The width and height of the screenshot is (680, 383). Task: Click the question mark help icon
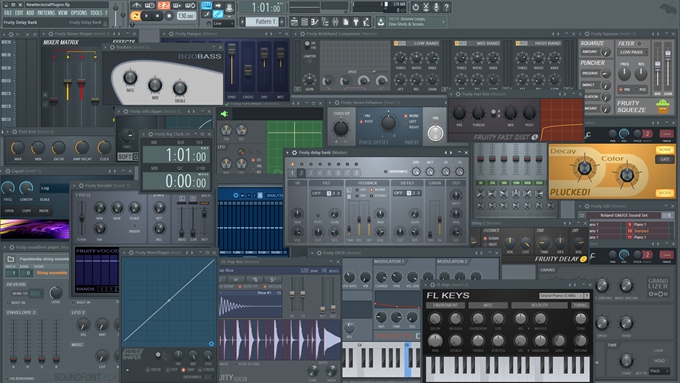click(x=446, y=7)
